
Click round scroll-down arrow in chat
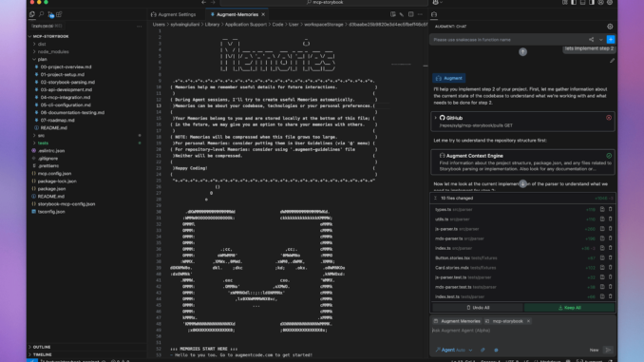(522, 184)
